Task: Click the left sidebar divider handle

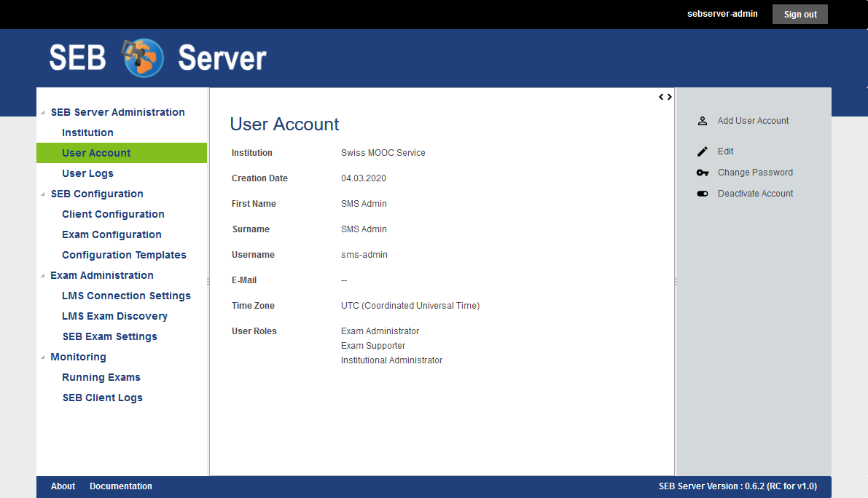Action: coord(208,282)
